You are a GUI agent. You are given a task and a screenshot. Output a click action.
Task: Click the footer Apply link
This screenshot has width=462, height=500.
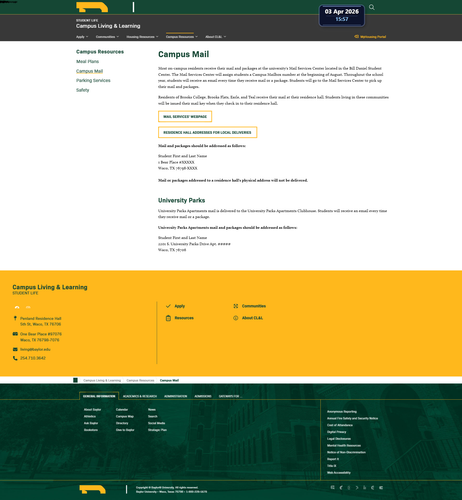click(x=180, y=306)
